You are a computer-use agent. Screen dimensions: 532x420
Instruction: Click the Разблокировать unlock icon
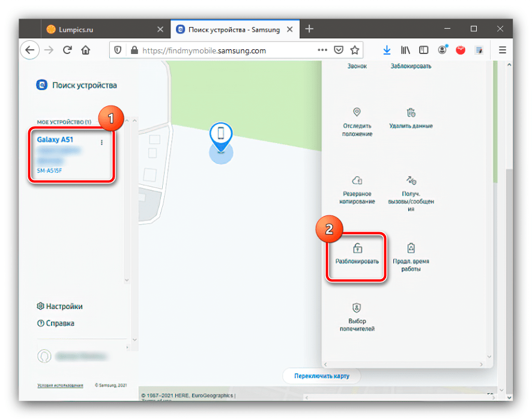(x=357, y=248)
